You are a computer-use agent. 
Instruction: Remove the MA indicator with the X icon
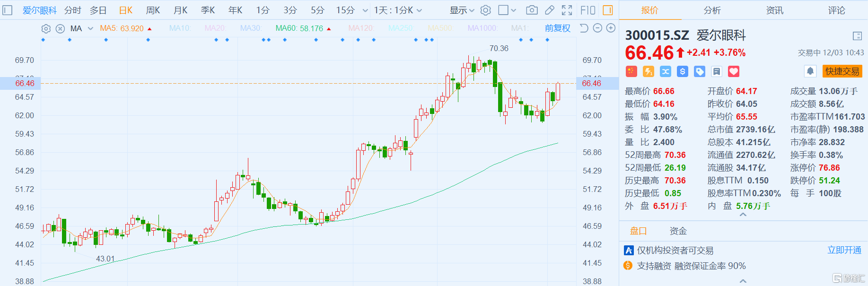tap(60, 28)
